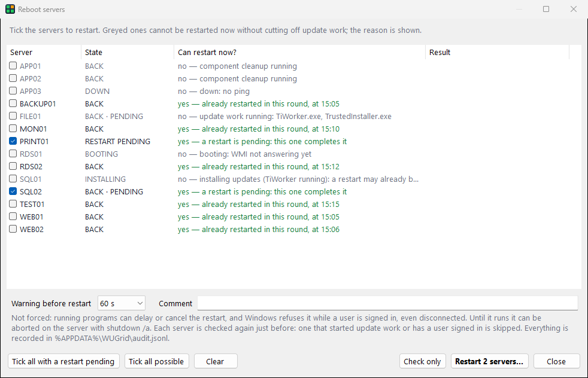
Task: Tick the SQL01 checkbox
Action: point(13,179)
